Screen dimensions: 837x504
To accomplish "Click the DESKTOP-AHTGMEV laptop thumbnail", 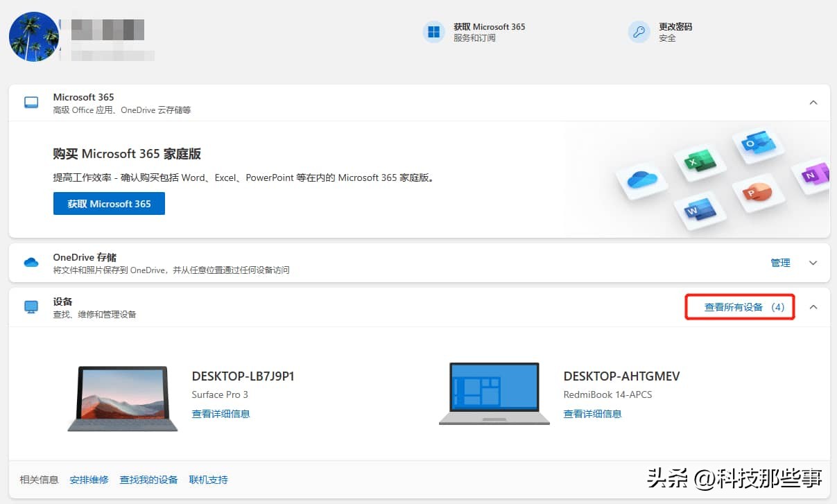I will coord(494,393).
